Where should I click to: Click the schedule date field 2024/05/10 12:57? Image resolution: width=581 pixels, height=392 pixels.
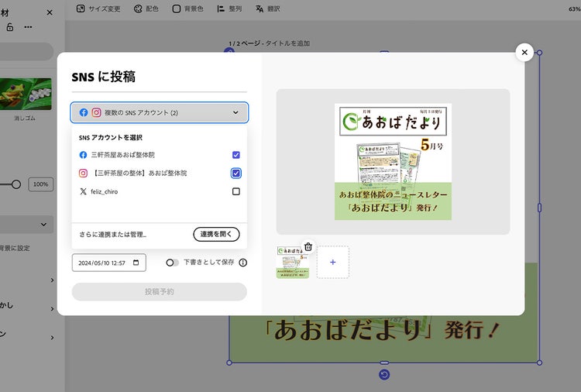click(x=109, y=263)
